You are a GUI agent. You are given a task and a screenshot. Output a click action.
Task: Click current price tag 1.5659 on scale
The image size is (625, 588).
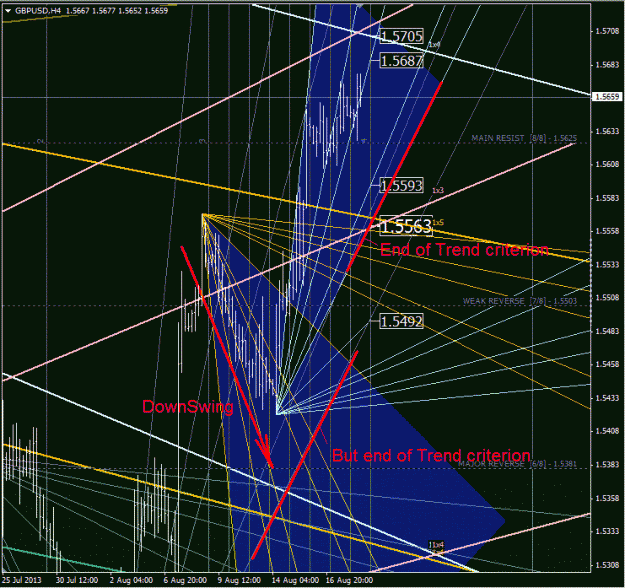click(607, 96)
